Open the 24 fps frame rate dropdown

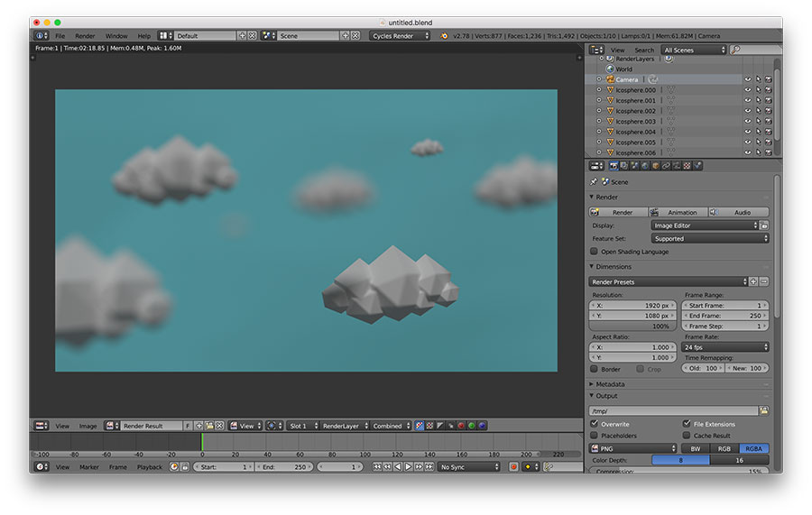tap(725, 346)
